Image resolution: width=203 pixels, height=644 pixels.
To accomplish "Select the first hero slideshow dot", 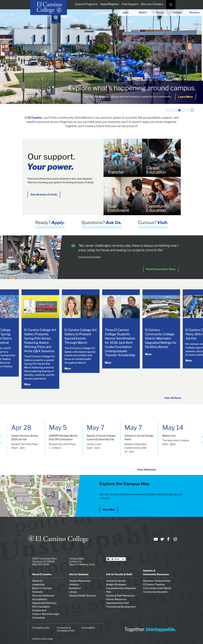I will coord(168,110).
